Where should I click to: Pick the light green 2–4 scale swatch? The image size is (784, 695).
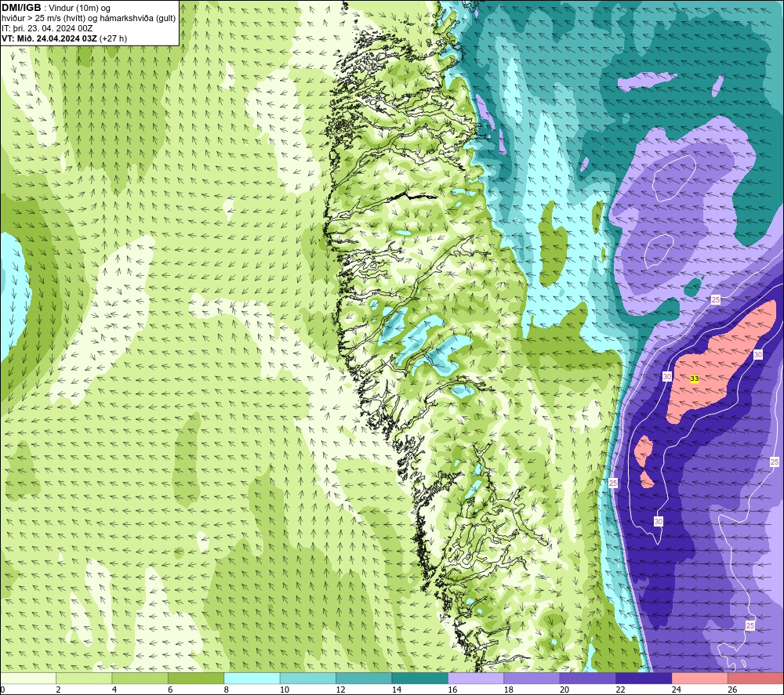point(84,678)
